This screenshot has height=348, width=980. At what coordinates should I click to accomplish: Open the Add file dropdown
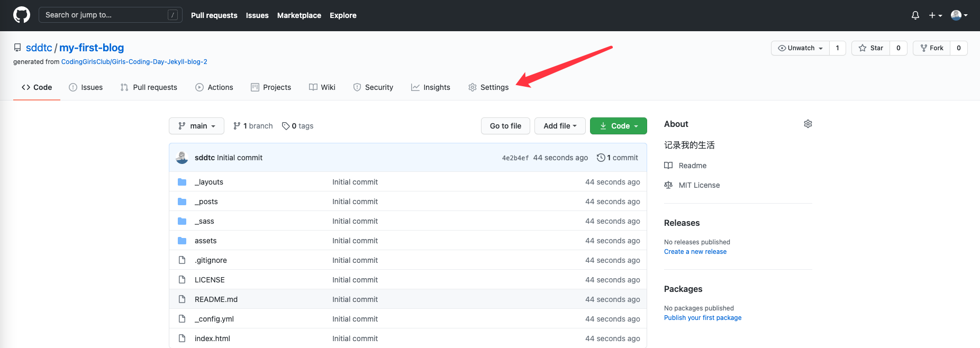tap(560, 126)
